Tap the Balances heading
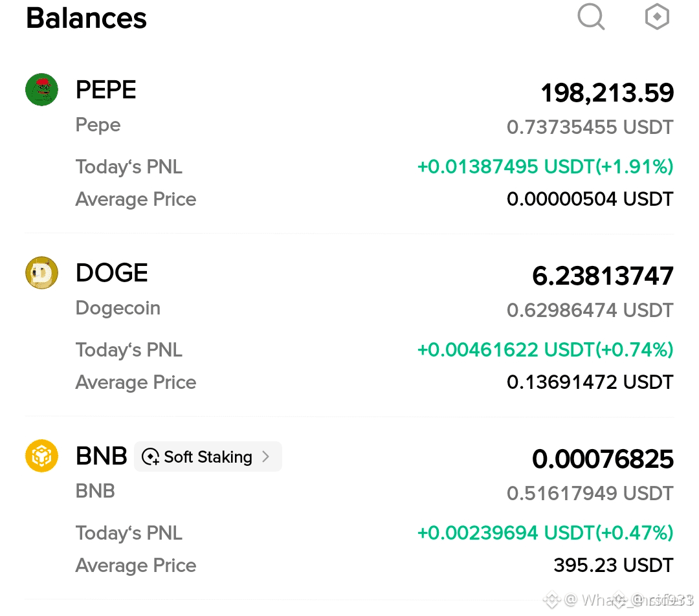The width and height of the screenshot is (699, 616). pos(86,18)
